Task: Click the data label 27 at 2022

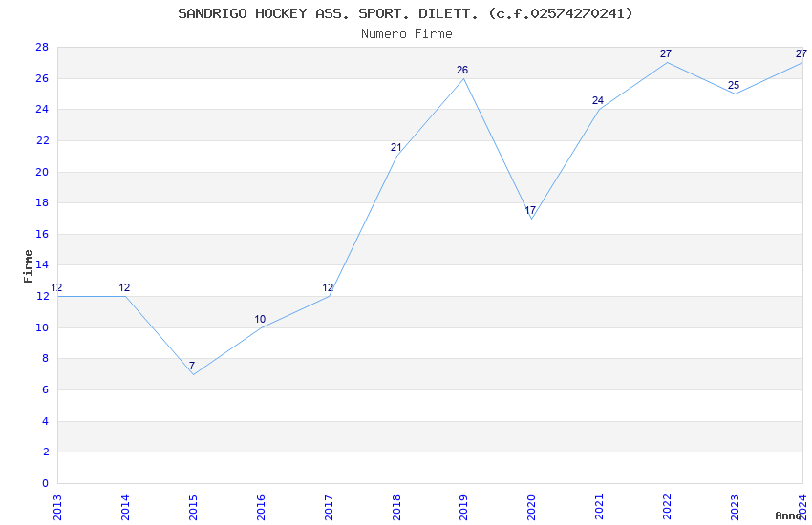Action: [666, 53]
